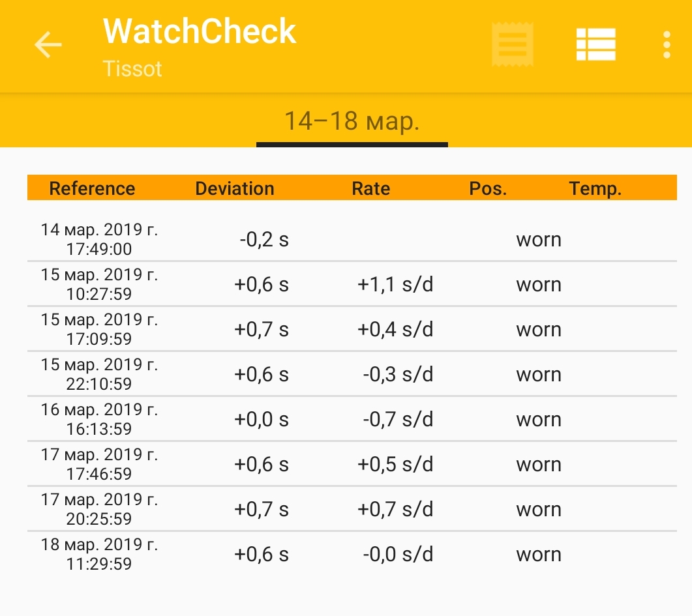The width and height of the screenshot is (692, 616).
Task: Select the 14–18 мар. period tab
Action: point(352,121)
